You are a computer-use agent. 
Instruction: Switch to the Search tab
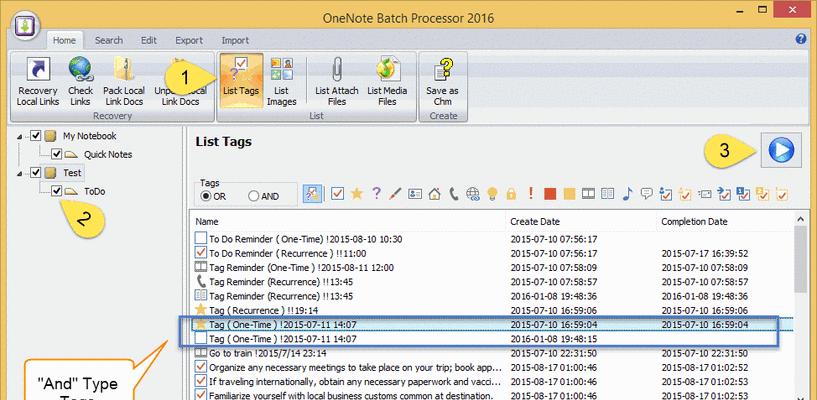(108, 40)
